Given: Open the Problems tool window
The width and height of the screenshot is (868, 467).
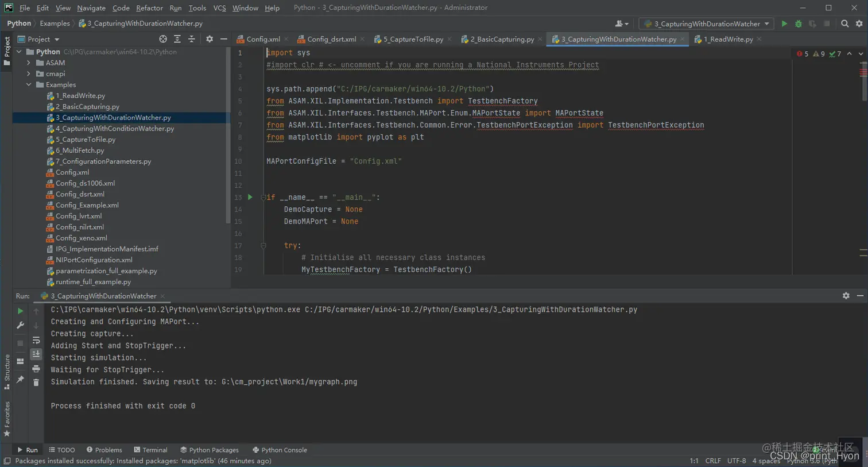Looking at the screenshot, I should [104, 450].
